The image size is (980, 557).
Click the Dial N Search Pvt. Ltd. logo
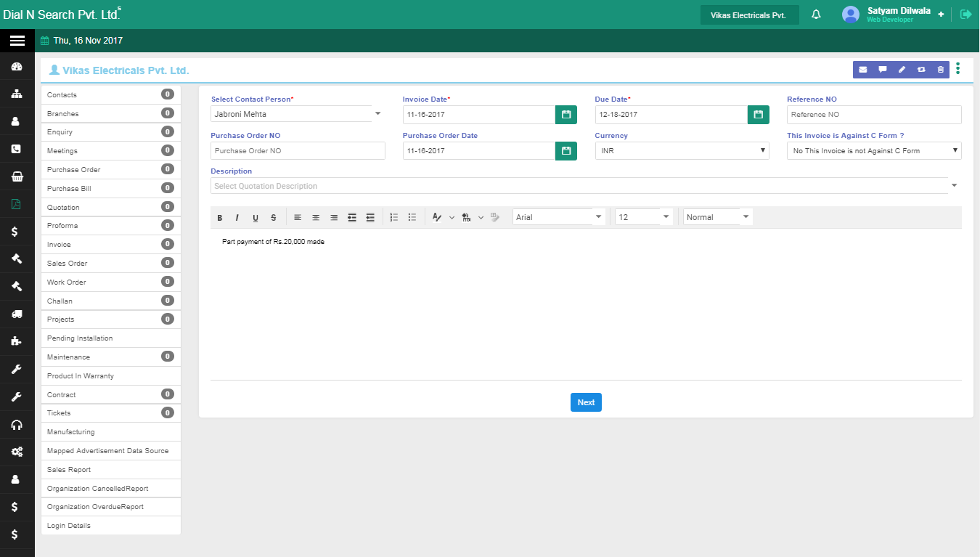pyautogui.click(x=62, y=15)
